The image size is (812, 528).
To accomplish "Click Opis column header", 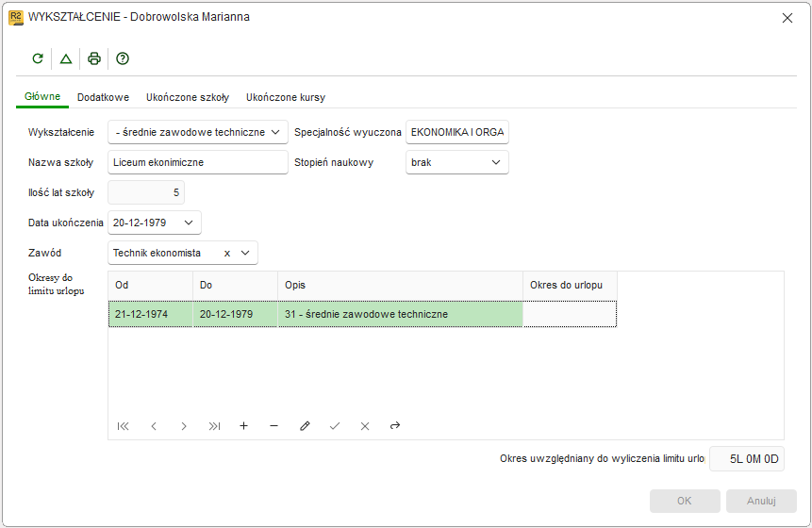I will coord(400,286).
